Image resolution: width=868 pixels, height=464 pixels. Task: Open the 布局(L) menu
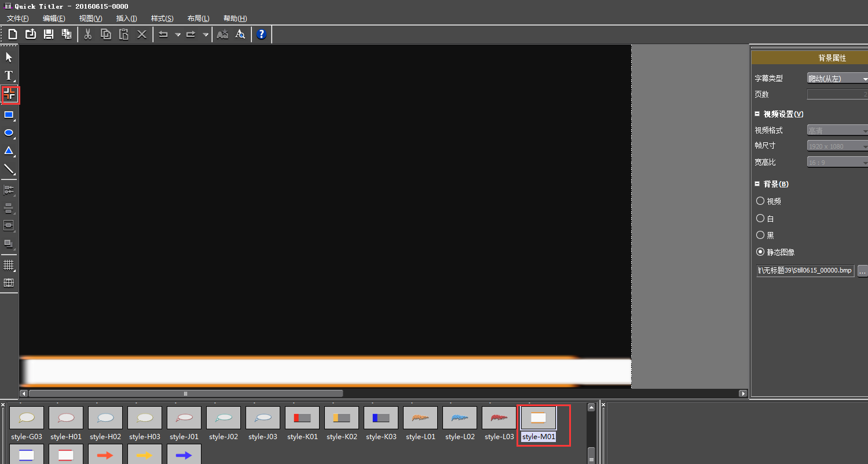199,19
